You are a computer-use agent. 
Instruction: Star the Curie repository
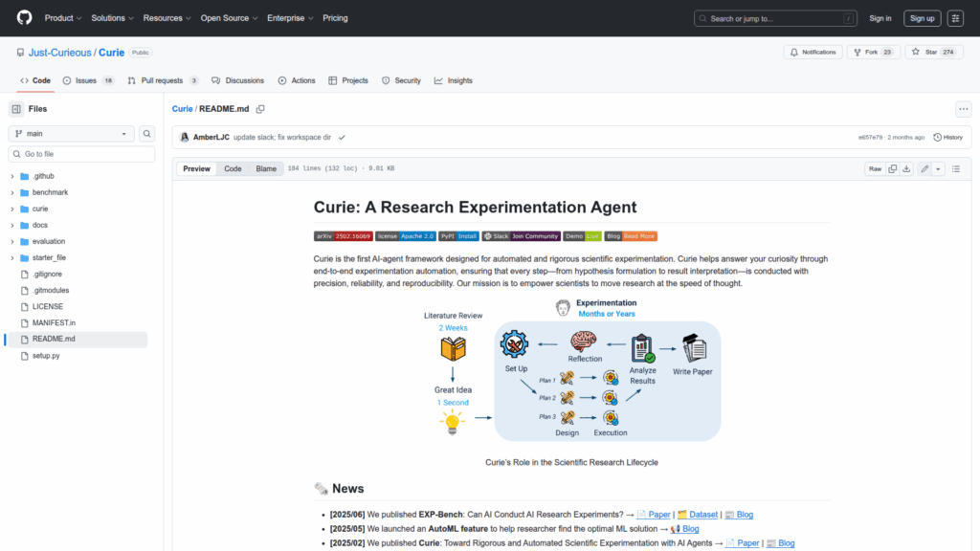(x=934, y=53)
